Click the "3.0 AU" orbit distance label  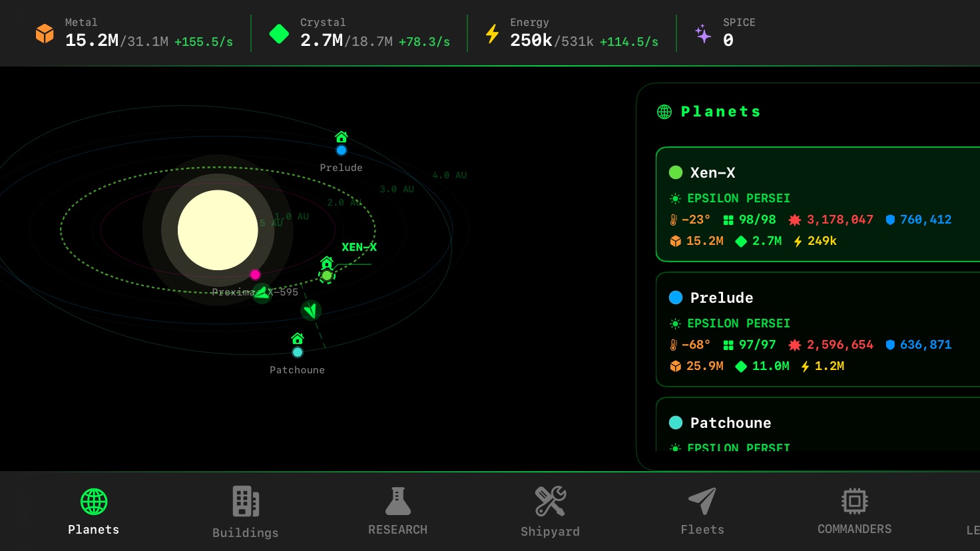[397, 189]
